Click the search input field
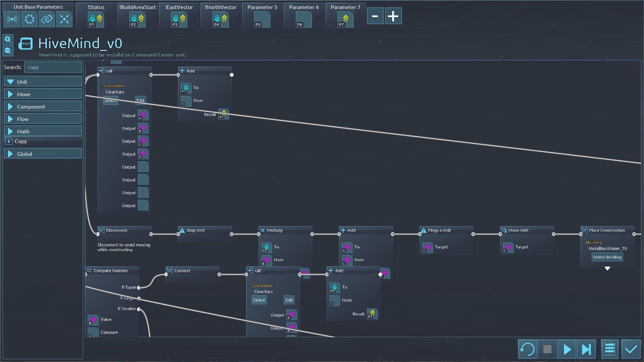 tap(53, 67)
